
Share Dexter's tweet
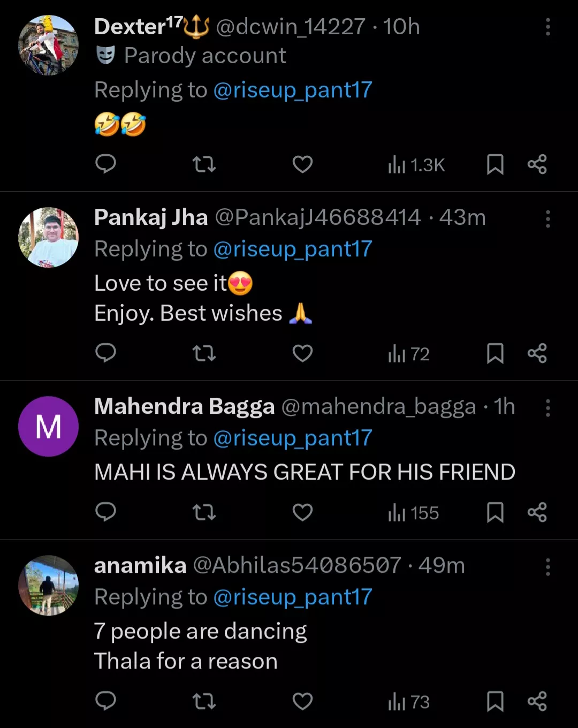point(537,164)
